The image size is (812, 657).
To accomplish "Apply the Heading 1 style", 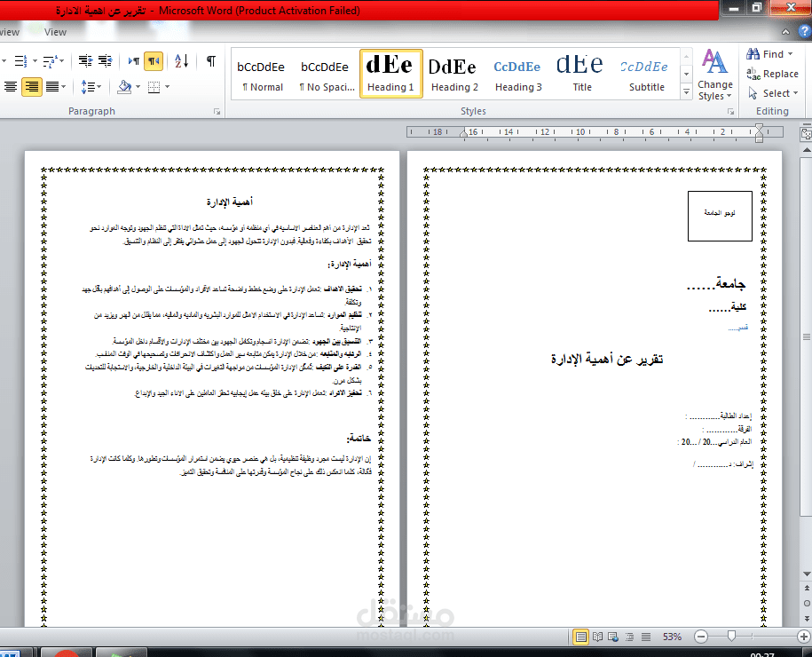I will tap(391, 74).
